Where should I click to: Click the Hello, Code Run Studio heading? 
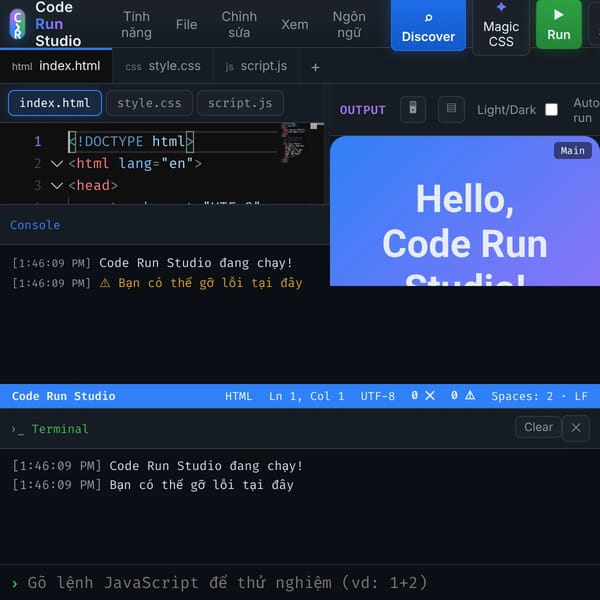pyautogui.click(x=465, y=233)
